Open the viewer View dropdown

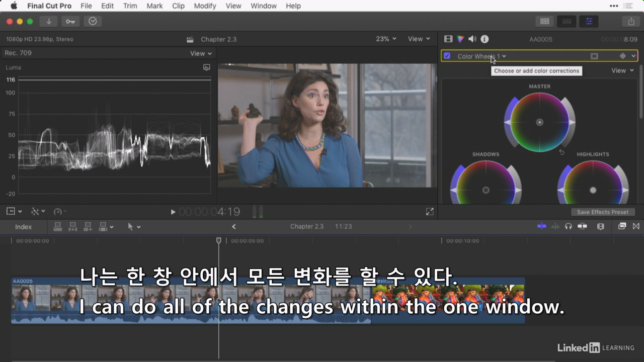[419, 39]
